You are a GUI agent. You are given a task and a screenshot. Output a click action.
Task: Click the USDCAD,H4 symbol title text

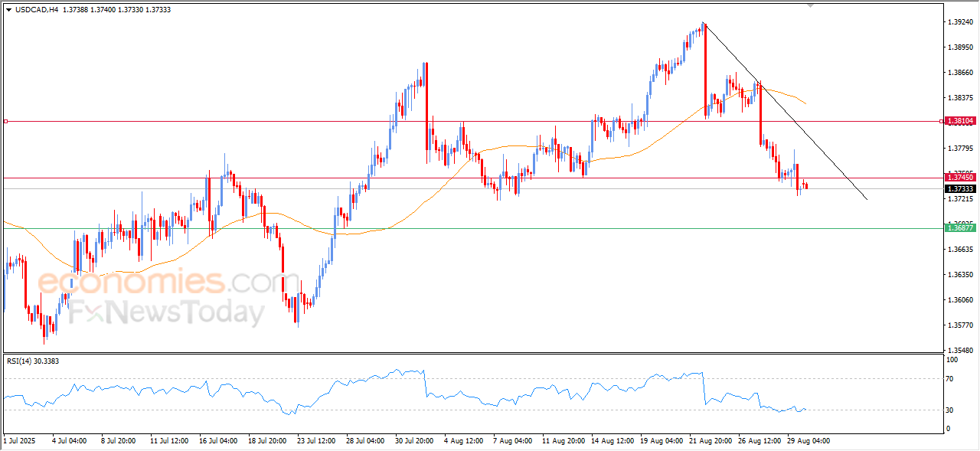[x=37, y=9]
